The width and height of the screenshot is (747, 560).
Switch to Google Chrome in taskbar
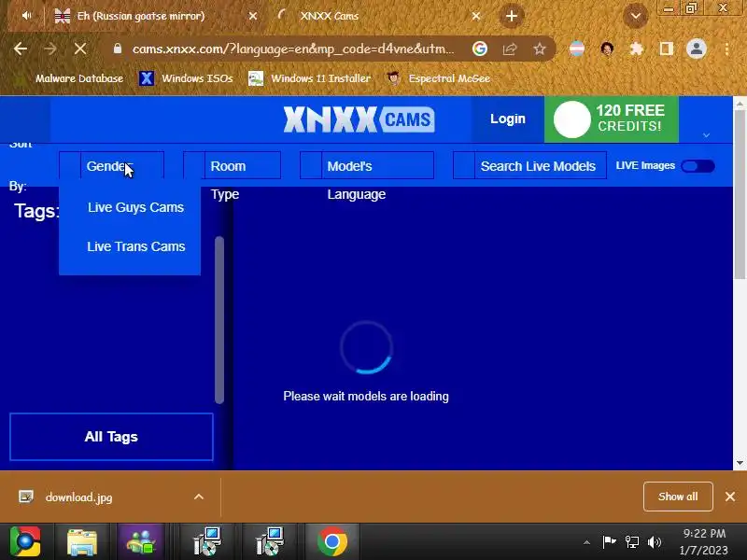click(332, 542)
